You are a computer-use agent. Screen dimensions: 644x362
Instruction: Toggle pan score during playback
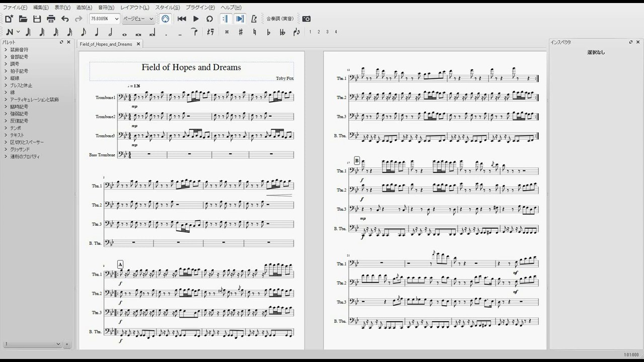240,19
